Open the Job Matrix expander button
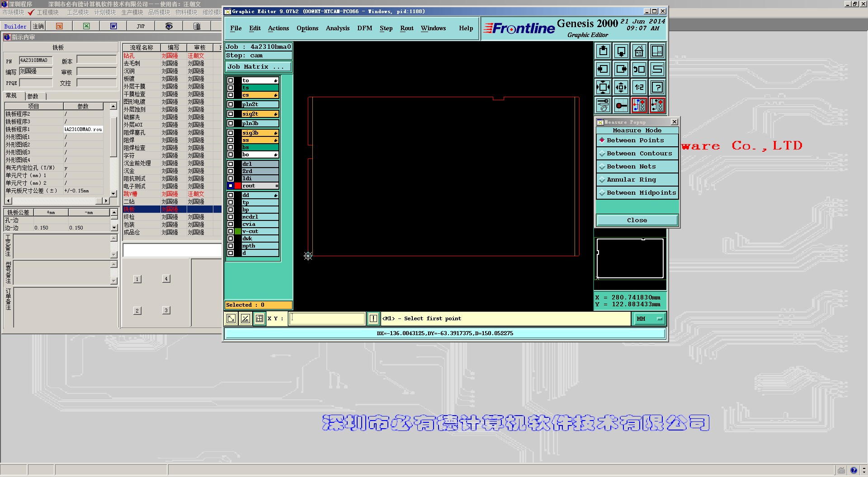 point(258,67)
